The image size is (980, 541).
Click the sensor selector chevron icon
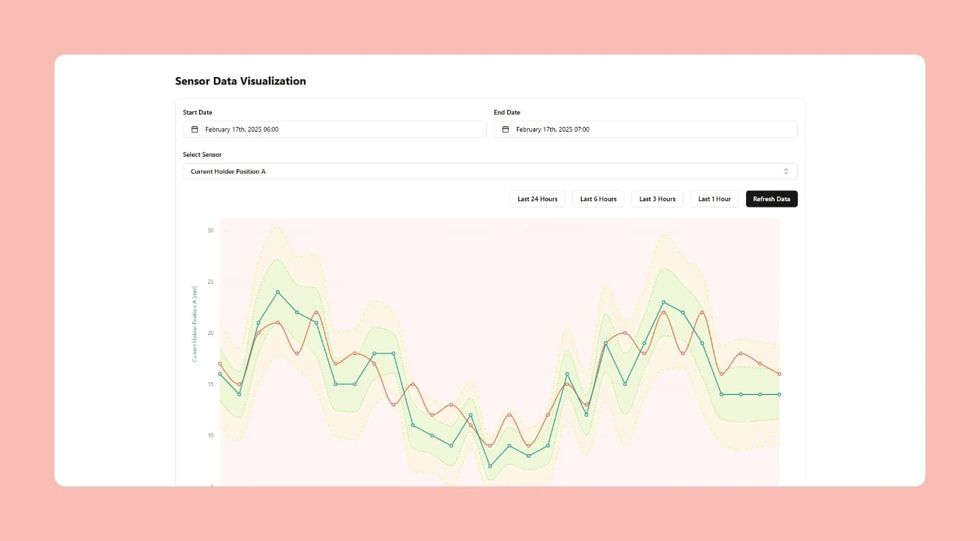(x=786, y=171)
